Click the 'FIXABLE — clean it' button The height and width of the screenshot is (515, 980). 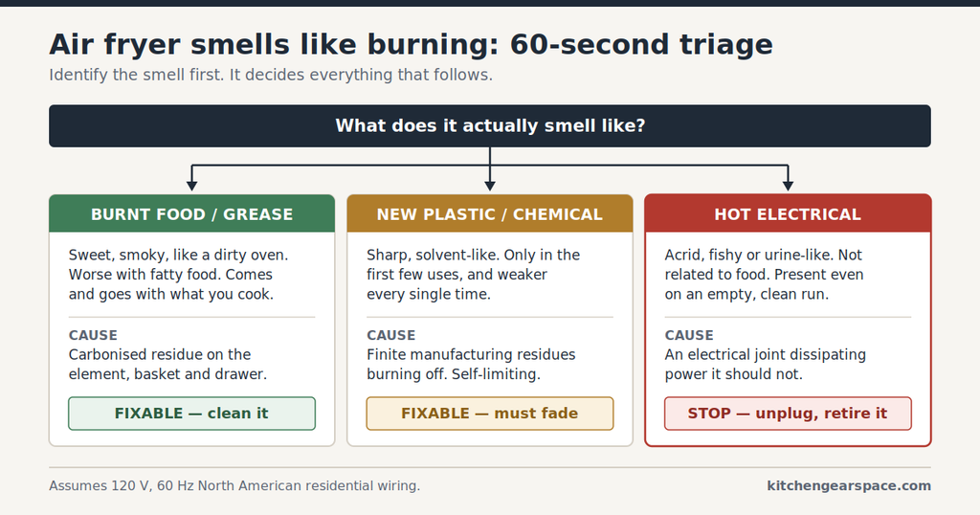[x=191, y=414]
